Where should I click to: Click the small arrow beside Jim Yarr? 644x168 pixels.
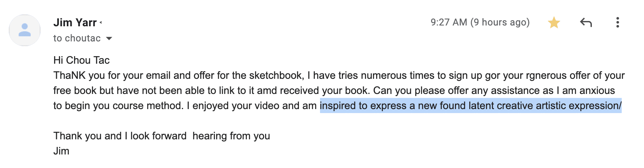coord(101,23)
